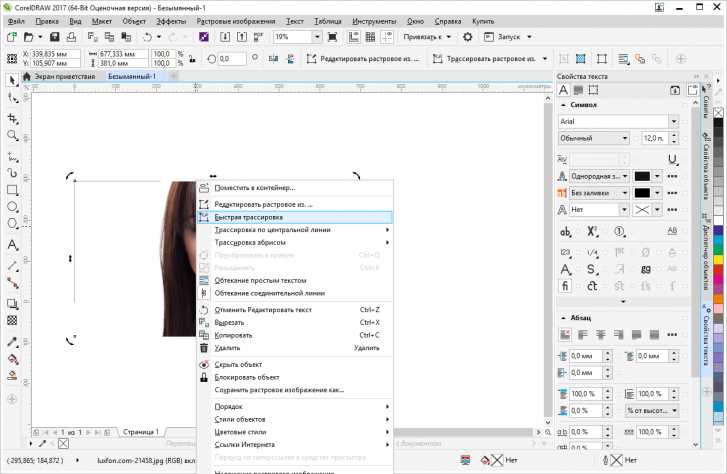The image size is (727, 474).
Task: Click the Трассировать растровое из... button
Action: [490, 59]
